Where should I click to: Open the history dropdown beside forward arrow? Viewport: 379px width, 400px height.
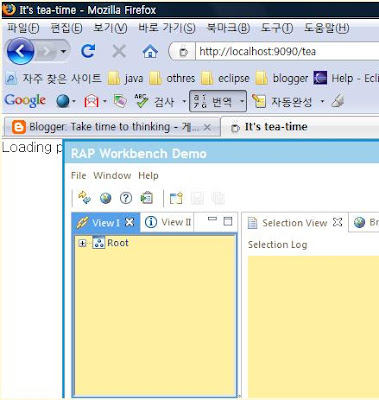coord(63,51)
